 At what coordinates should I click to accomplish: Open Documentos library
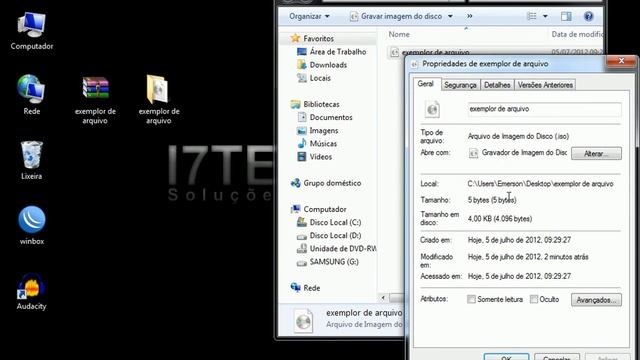(325, 117)
